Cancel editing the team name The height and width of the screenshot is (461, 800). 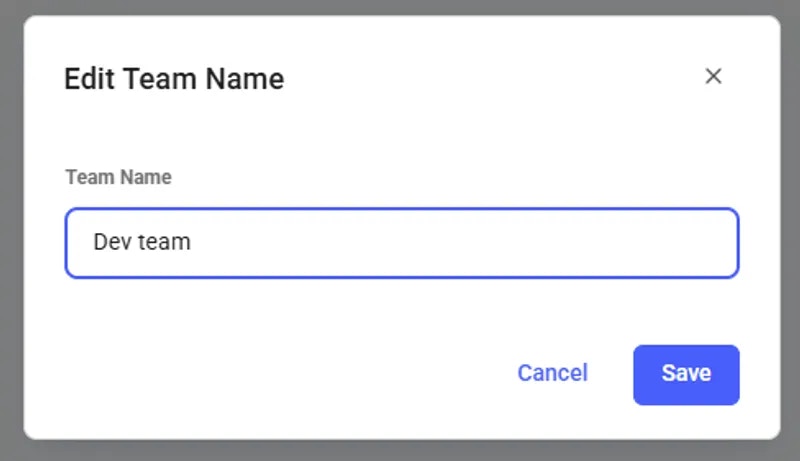pyautogui.click(x=553, y=373)
